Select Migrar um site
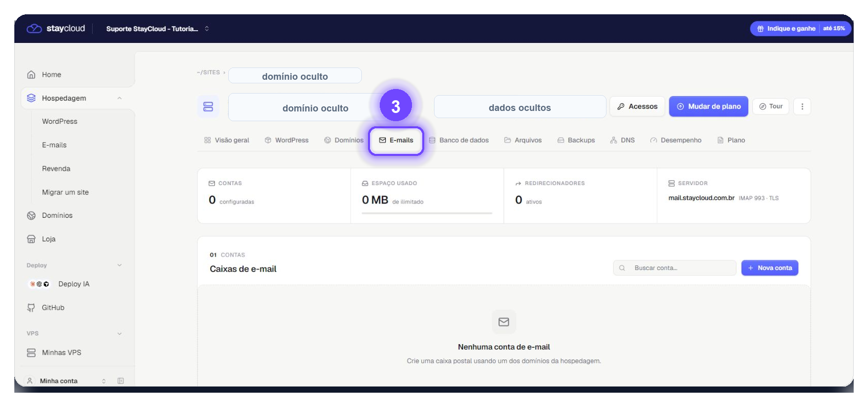 point(65,192)
